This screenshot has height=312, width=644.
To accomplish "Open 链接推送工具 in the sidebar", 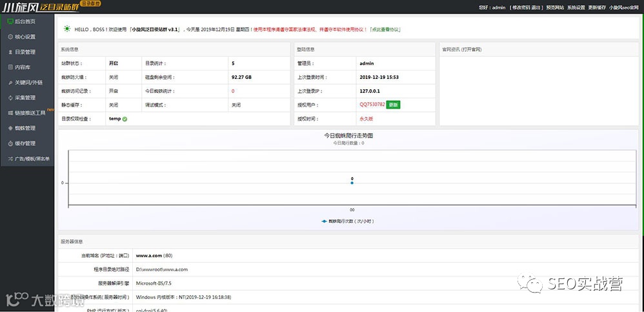I will (x=26, y=112).
